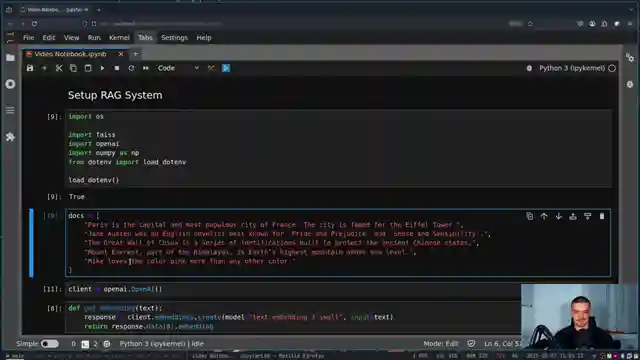Duplicate the docs cell with the copy icon
640x360 pixels.
pos(529,216)
